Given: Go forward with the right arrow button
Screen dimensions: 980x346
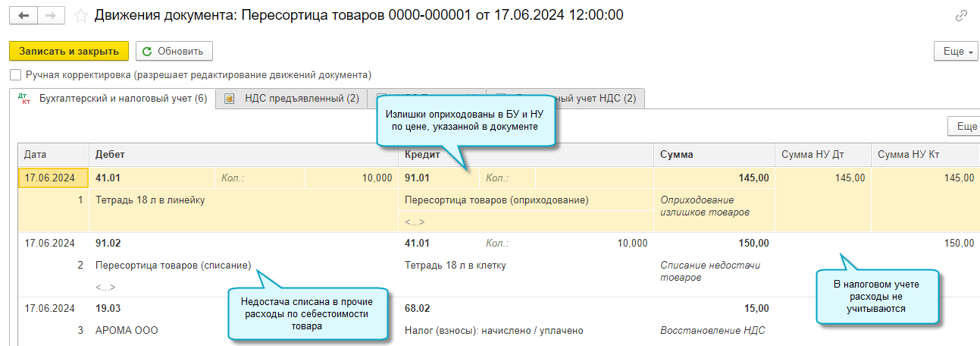Looking at the screenshot, I should (50, 15).
